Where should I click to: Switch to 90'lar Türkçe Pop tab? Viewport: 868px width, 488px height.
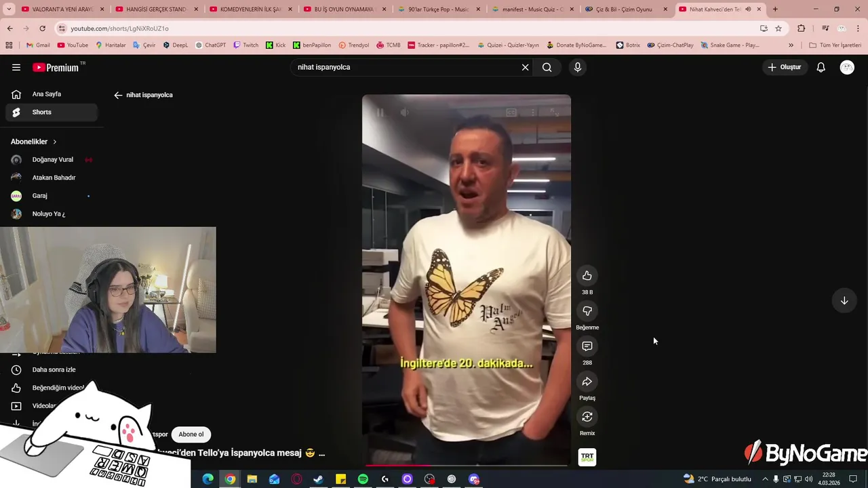coord(438,9)
